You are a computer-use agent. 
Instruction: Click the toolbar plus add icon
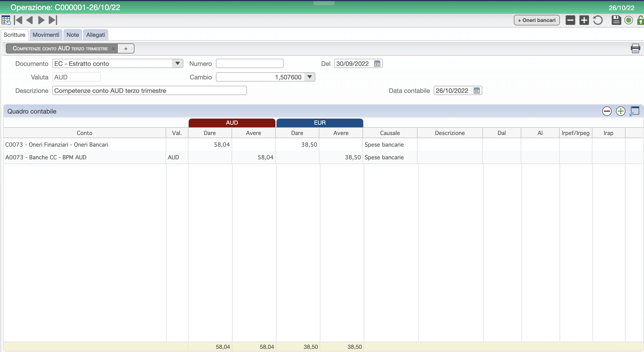(584, 20)
